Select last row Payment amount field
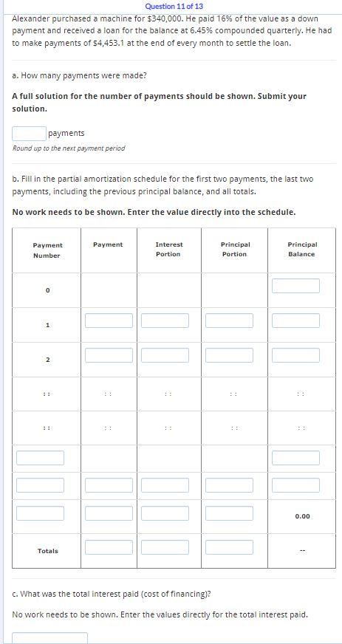 tap(109, 513)
